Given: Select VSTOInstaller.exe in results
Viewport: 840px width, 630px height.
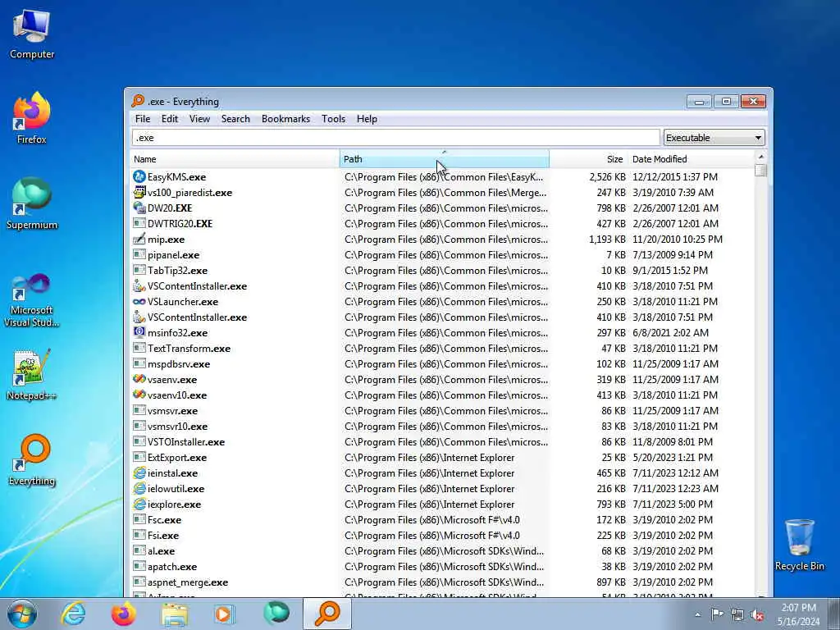Looking at the screenshot, I should [x=186, y=442].
